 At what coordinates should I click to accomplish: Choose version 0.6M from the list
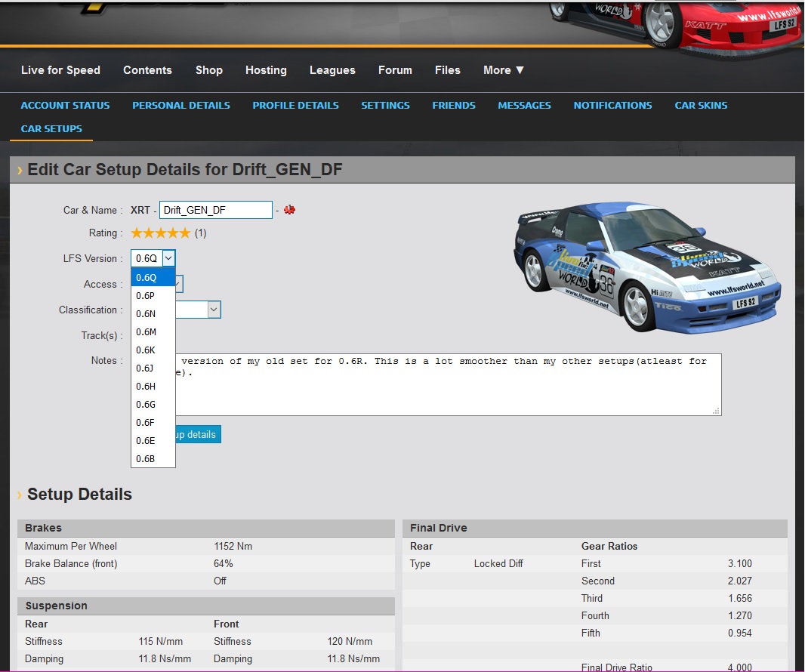pos(153,331)
